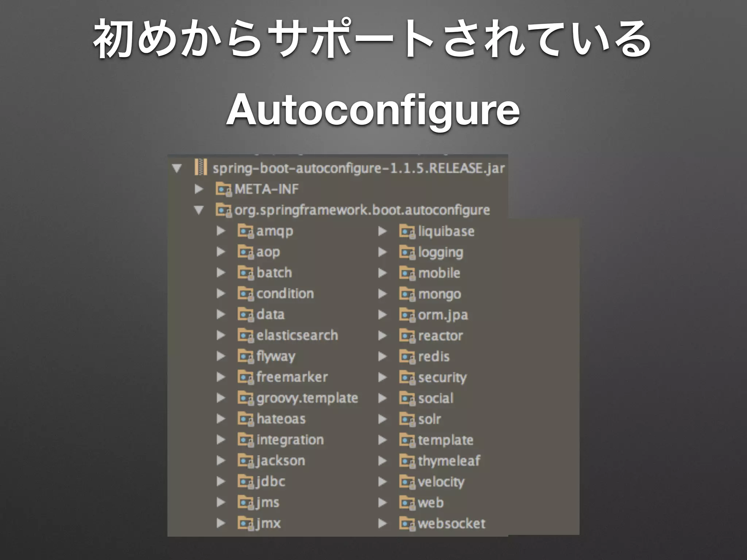Select the websocket package name
Image resolution: width=747 pixels, height=560 pixels.
tap(452, 524)
